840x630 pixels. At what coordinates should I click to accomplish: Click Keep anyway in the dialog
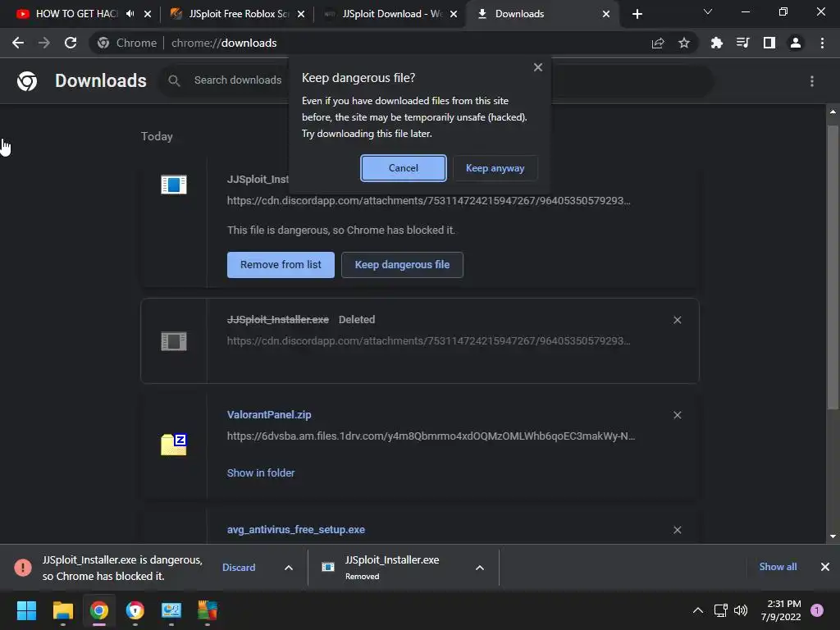[x=495, y=168]
